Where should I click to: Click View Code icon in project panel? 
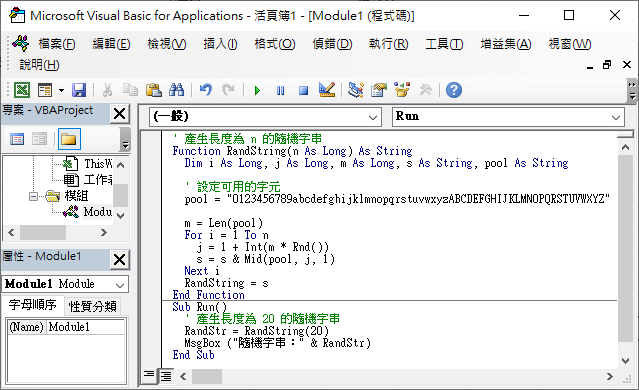pyautogui.click(x=17, y=139)
